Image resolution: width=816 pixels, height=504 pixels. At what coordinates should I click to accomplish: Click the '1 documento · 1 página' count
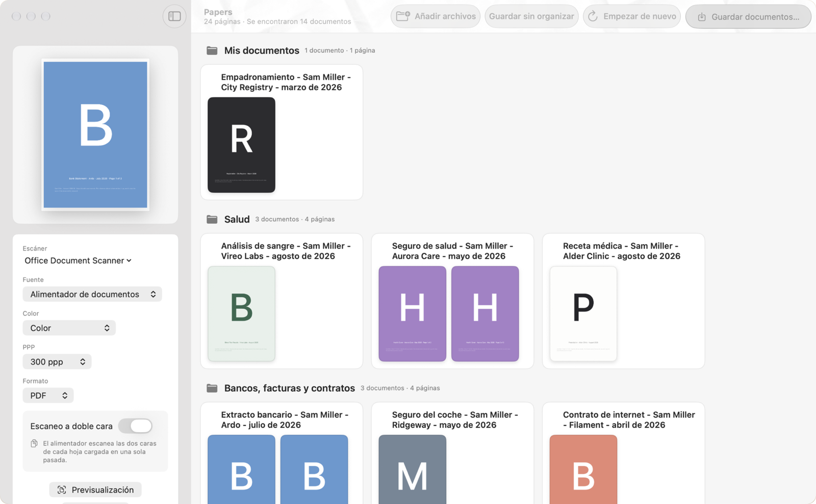tap(340, 50)
